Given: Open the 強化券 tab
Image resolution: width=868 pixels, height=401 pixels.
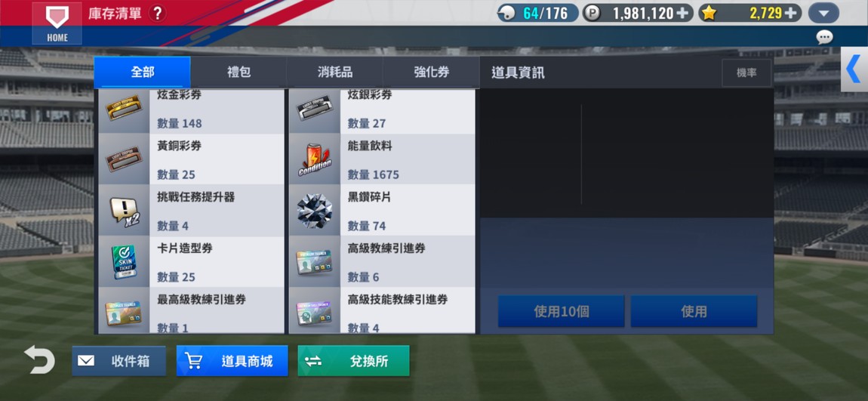Looking at the screenshot, I should 431,72.
